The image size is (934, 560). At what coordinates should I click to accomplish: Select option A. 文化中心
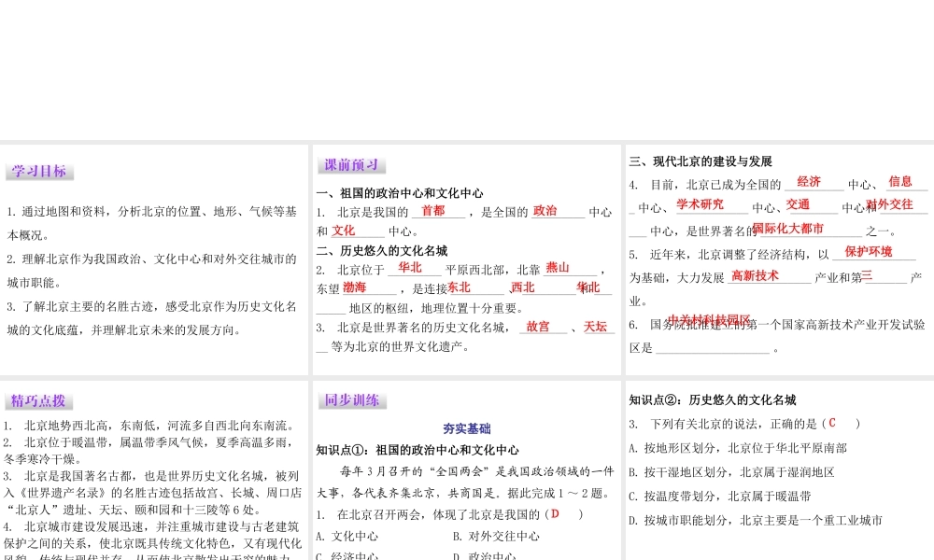tap(347, 536)
